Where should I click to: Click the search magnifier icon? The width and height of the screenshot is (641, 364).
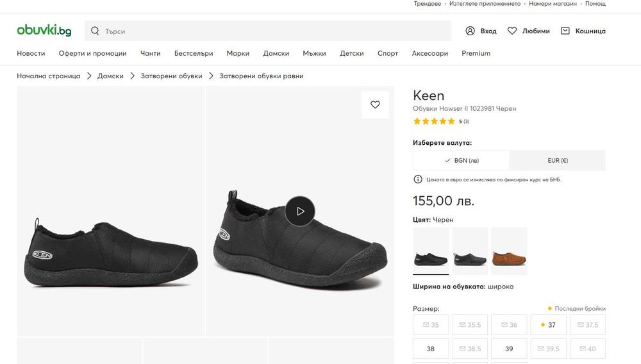(96, 31)
